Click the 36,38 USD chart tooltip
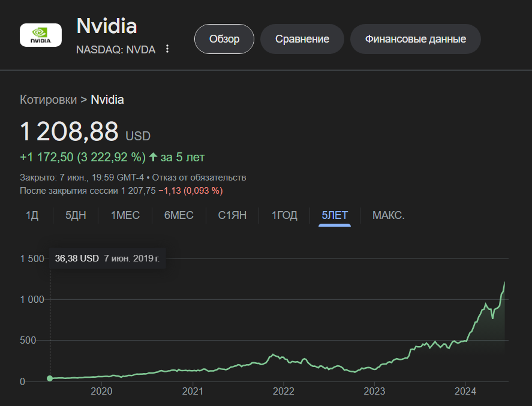Viewport: 532px width, 406px height. click(x=107, y=258)
